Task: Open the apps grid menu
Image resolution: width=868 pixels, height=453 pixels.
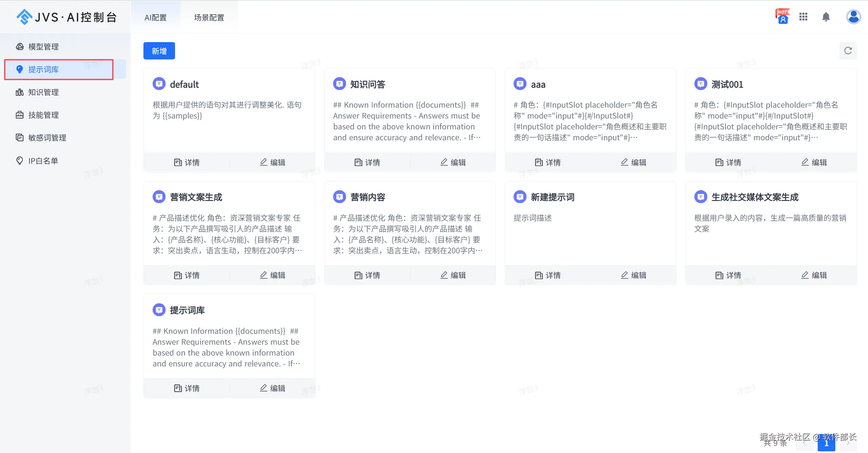Action: 803,17
